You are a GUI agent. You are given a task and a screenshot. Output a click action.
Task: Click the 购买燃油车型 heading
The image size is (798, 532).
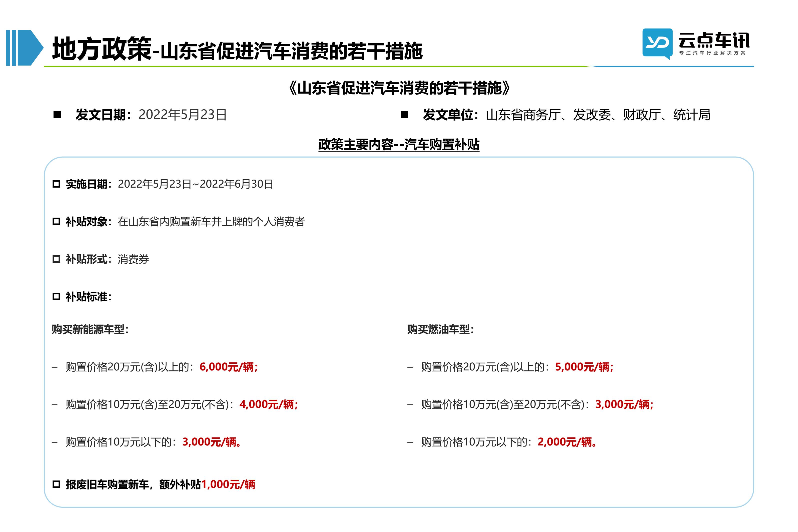click(440, 329)
